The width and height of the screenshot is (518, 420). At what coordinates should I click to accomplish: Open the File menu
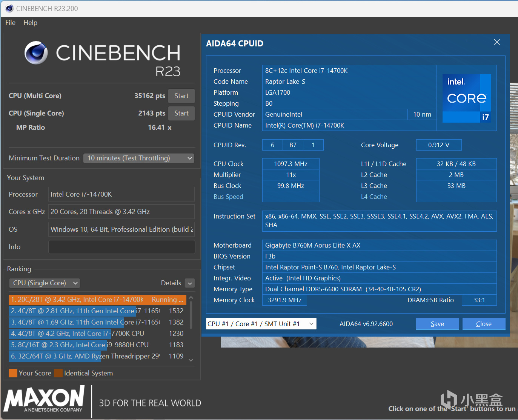point(10,23)
